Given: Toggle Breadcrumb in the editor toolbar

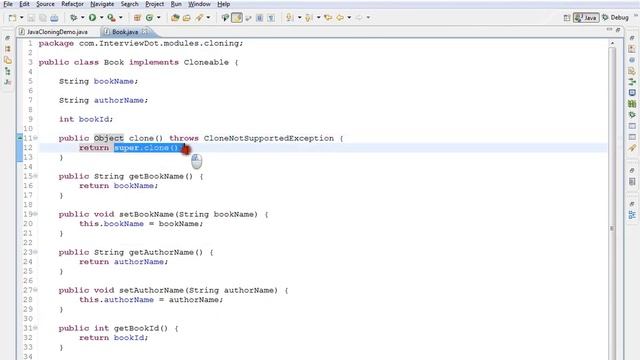Looking at the screenshot, I should pyautogui.click(x=225, y=18).
